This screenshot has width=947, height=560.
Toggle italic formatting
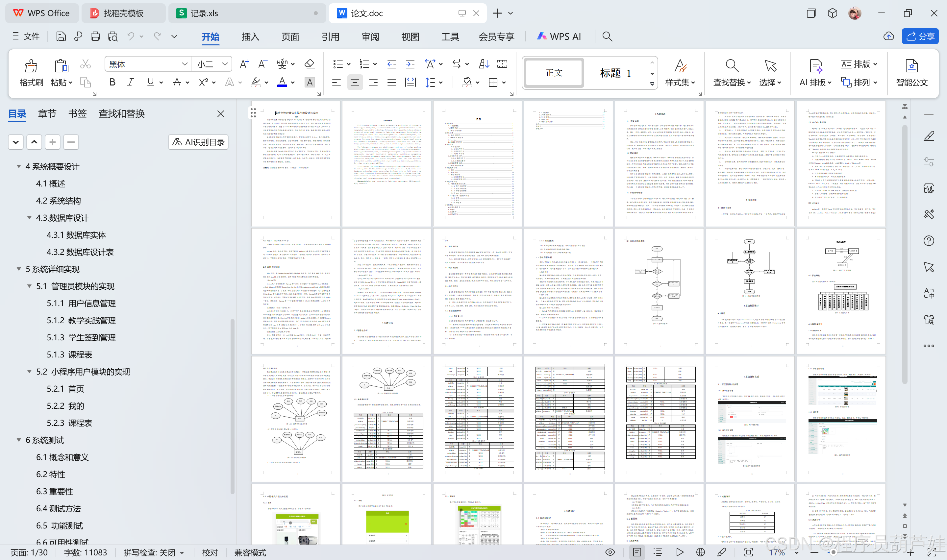pos(131,82)
